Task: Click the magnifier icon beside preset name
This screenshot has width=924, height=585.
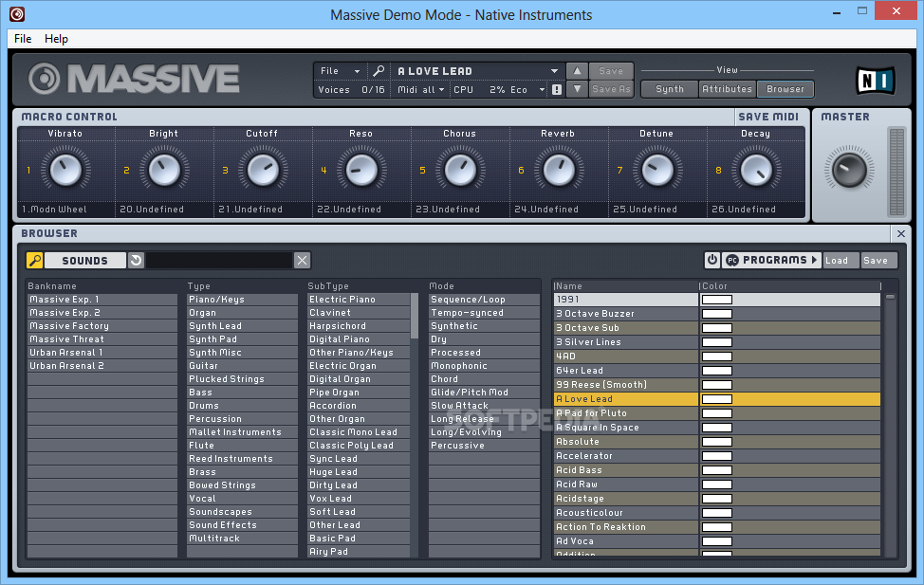Action: click(379, 71)
